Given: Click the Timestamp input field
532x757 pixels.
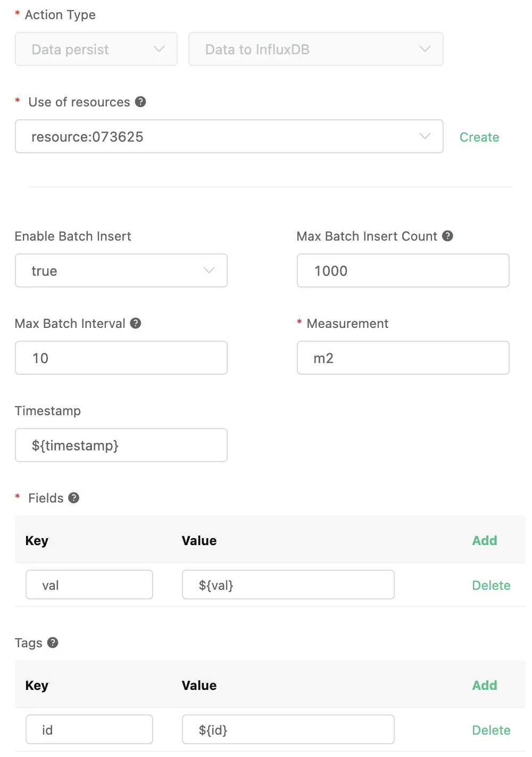Looking at the screenshot, I should click(121, 446).
